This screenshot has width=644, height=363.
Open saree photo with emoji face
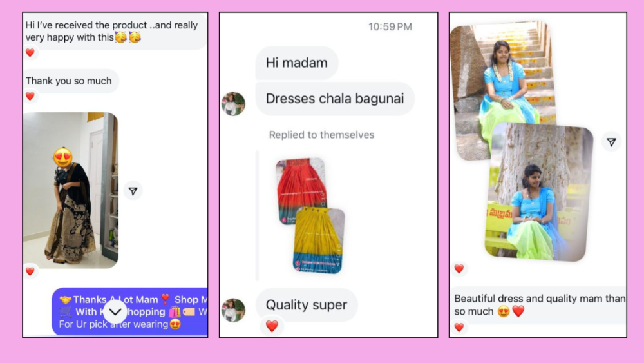coord(71,190)
